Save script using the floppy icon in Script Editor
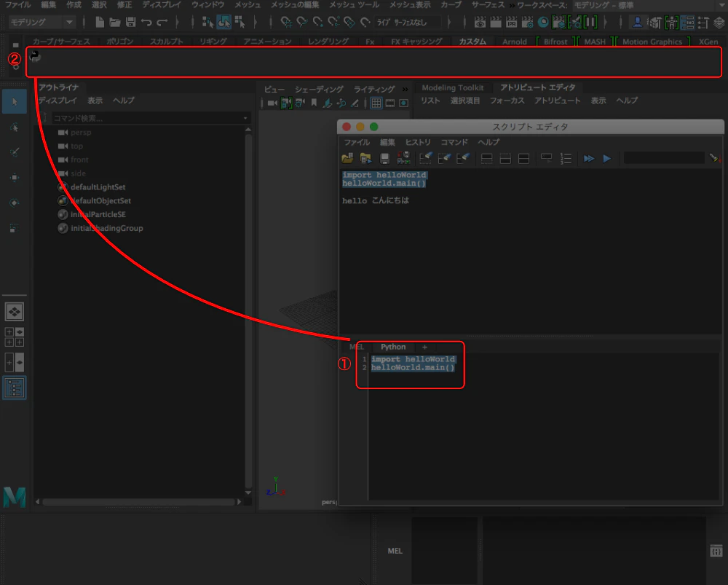This screenshot has width=728, height=585. pos(384,159)
